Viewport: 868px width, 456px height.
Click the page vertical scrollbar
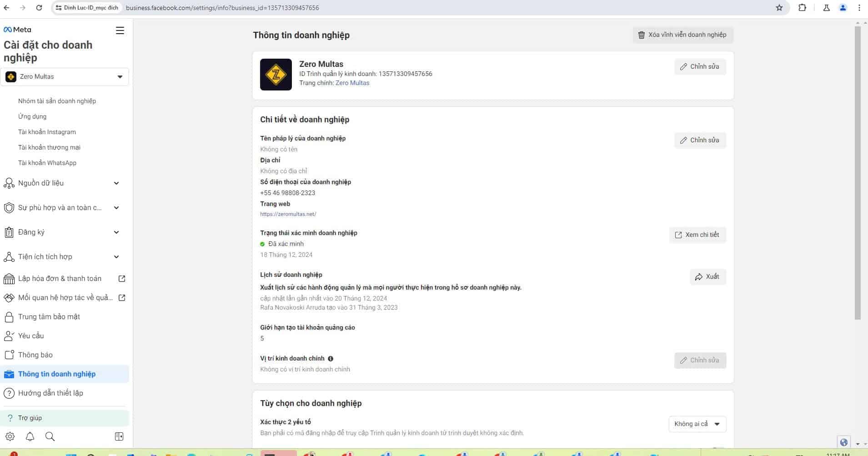(858, 173)
